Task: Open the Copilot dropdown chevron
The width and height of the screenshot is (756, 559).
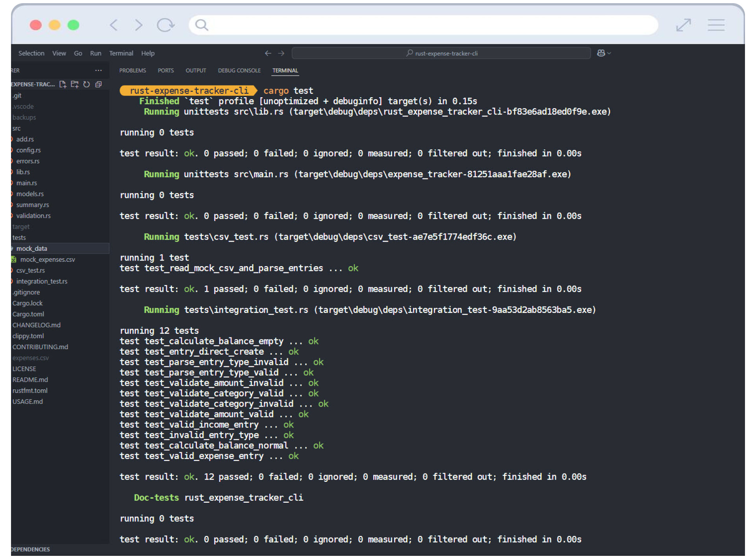Action: pyautogui.click(x=609, y=53)
